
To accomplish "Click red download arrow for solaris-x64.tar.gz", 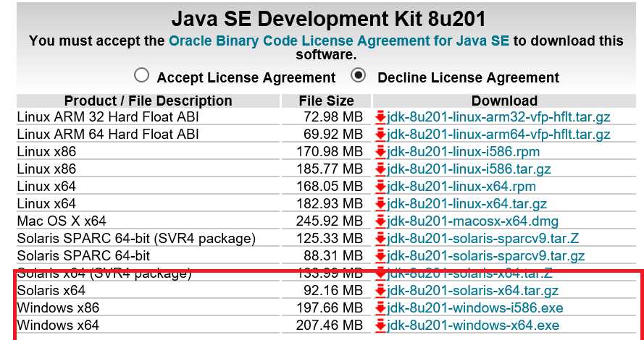I will (x=380, y=291).
